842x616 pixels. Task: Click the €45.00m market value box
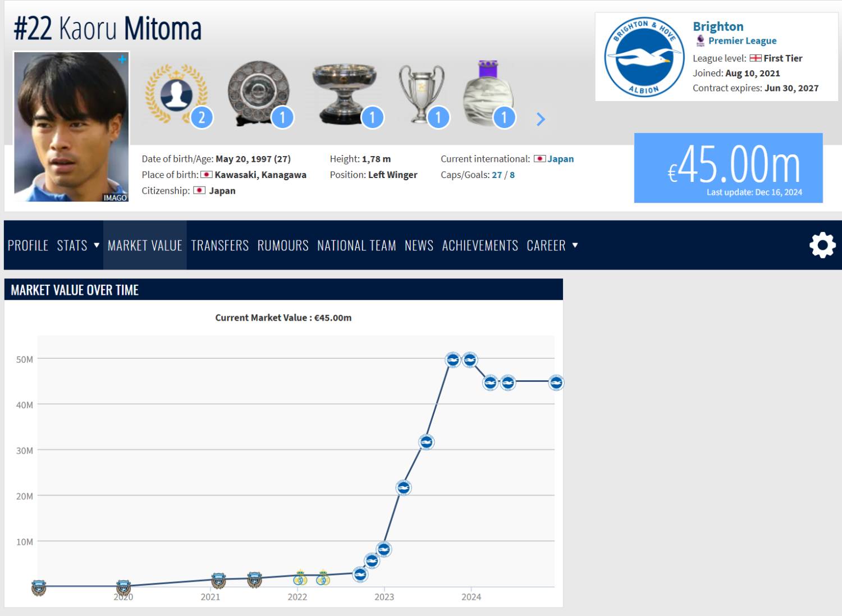(x=728, y=168)
